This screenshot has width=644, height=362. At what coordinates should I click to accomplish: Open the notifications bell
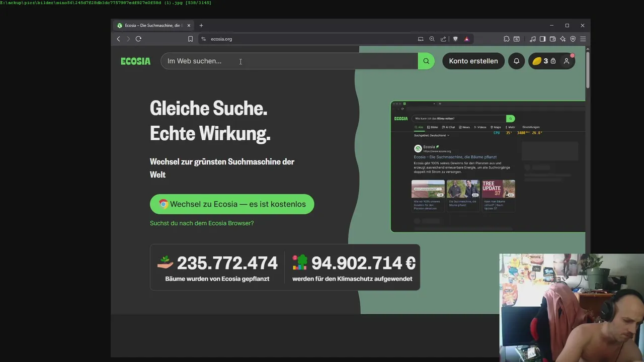516,61
